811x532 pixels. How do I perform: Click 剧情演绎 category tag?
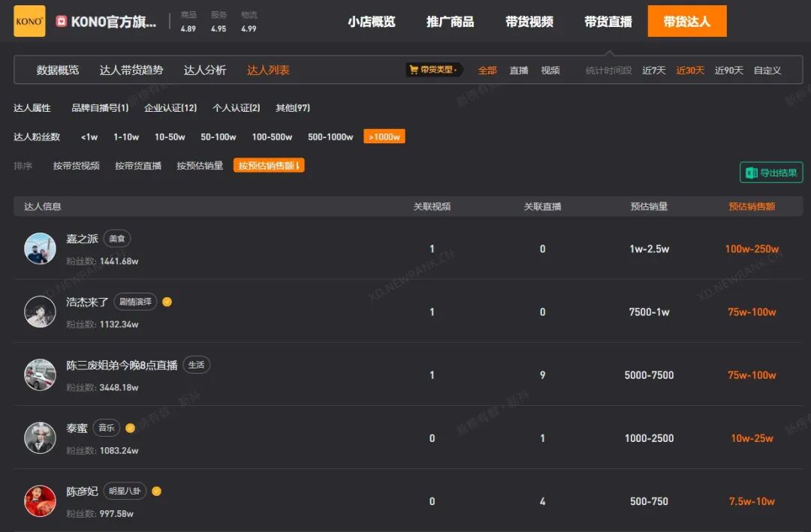[135, 302]
